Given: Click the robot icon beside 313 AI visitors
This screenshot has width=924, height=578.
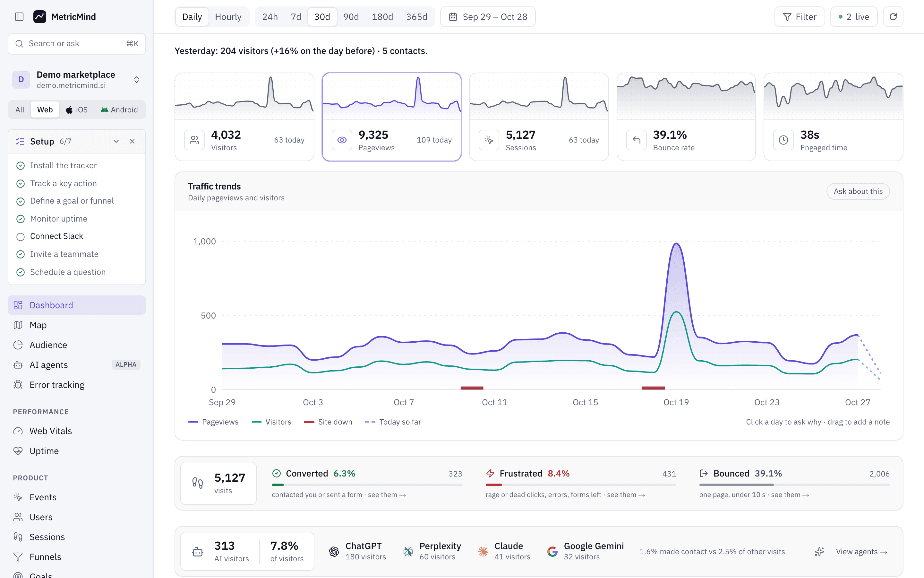Looking at the screenshot, I should pos(197,552).
